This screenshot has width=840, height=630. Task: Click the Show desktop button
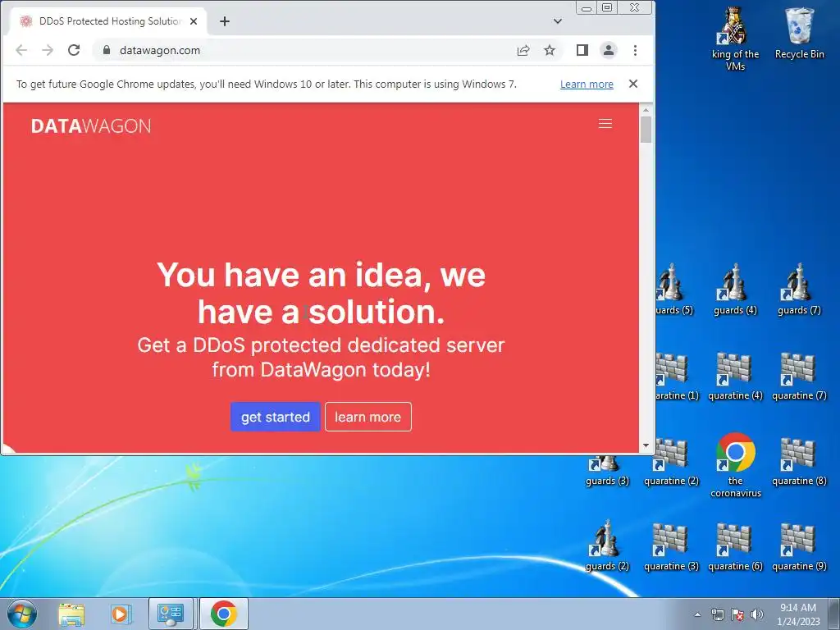point(834,614)
